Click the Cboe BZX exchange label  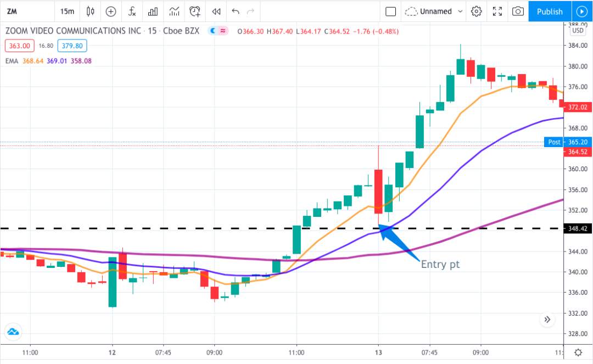point(181,31)
